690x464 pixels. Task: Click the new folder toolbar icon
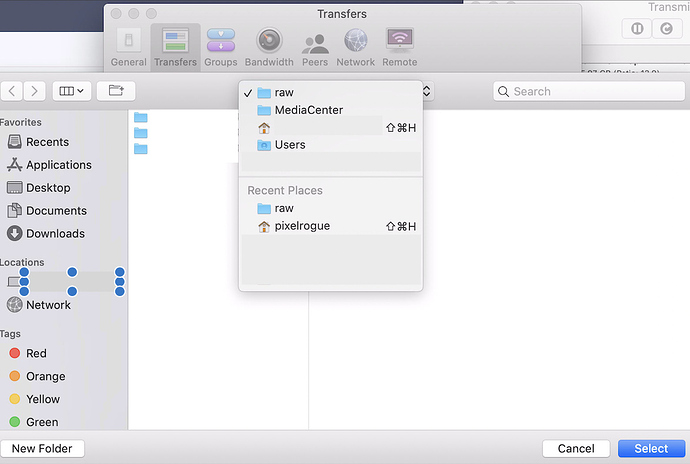pos(115,91)
